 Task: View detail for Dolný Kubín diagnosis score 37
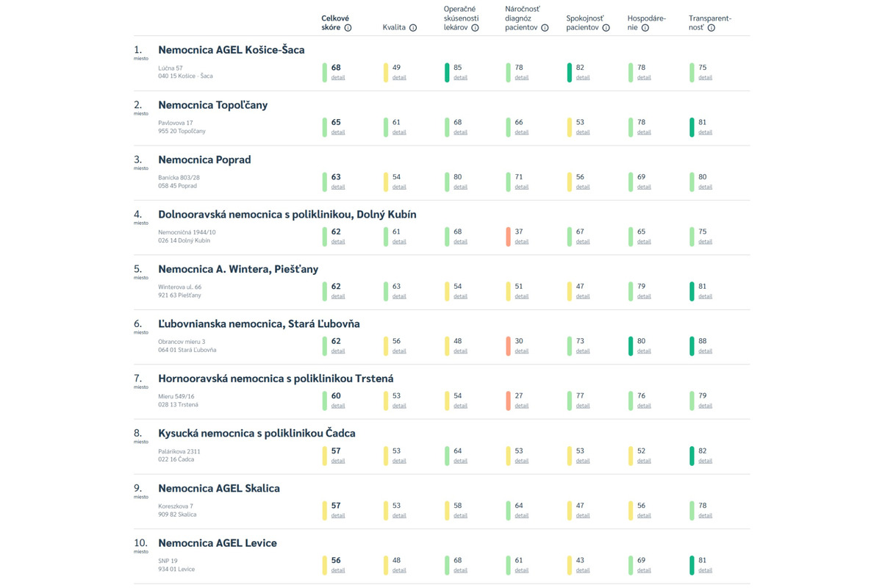point(521,241)
